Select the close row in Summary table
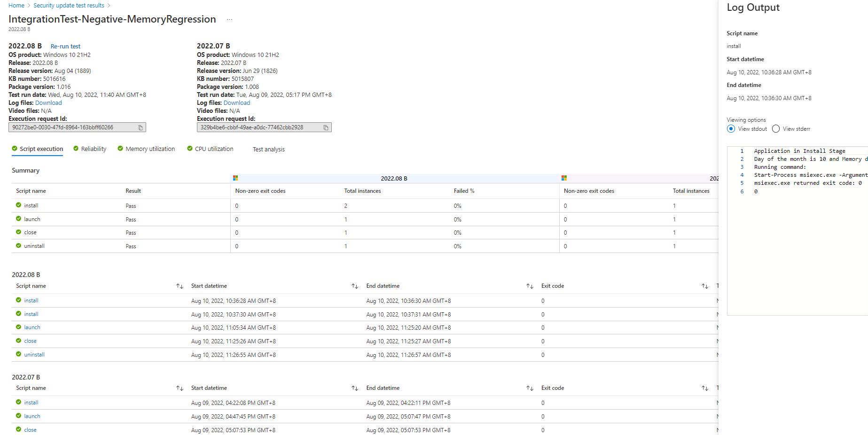Screen dimensions: 868x435 (x=365, y=232)
